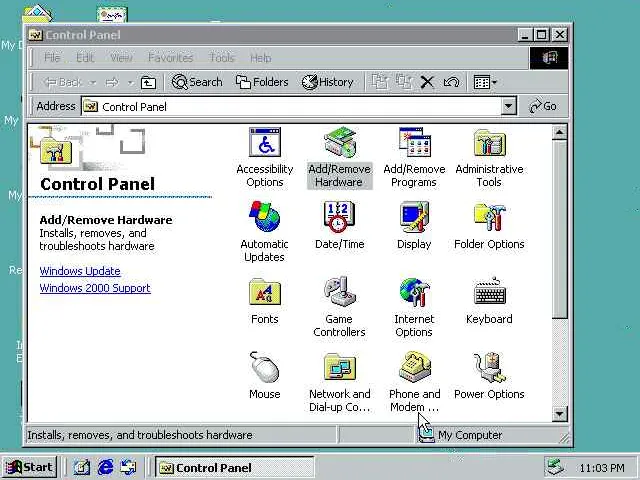Click the Show Desktop Quick Launch icon

pyautogui.click(x=82, y=467)
